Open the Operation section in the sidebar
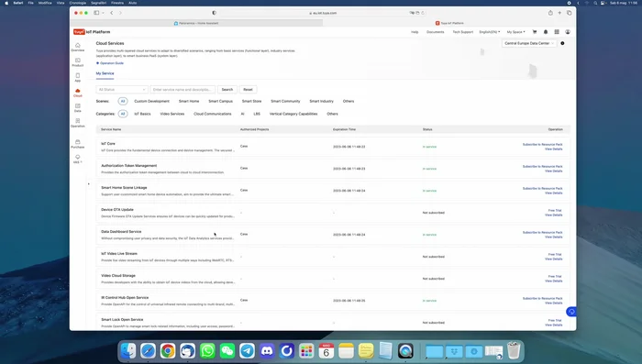The image size is (642, 364). [x=77, y=123]
